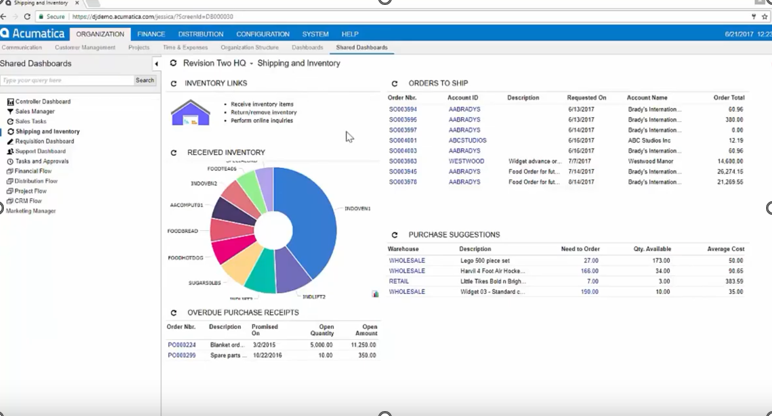Refresh the Purchase Suggestions widget
772x416 pixels.
(x=394, y=235)
